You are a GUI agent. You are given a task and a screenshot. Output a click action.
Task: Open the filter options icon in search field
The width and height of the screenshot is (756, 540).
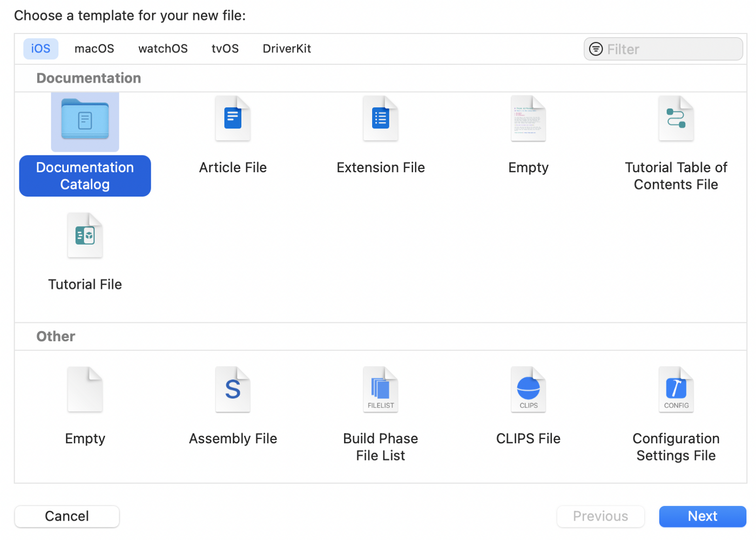[x=596, y=49]
